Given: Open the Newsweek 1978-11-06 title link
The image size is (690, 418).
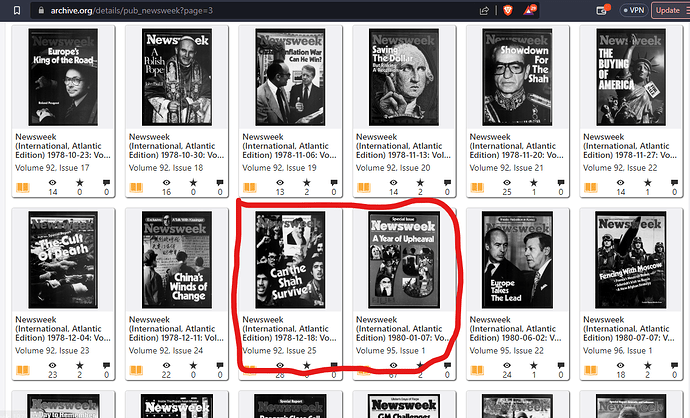Looking at the screenshot, I should [290, 146].
